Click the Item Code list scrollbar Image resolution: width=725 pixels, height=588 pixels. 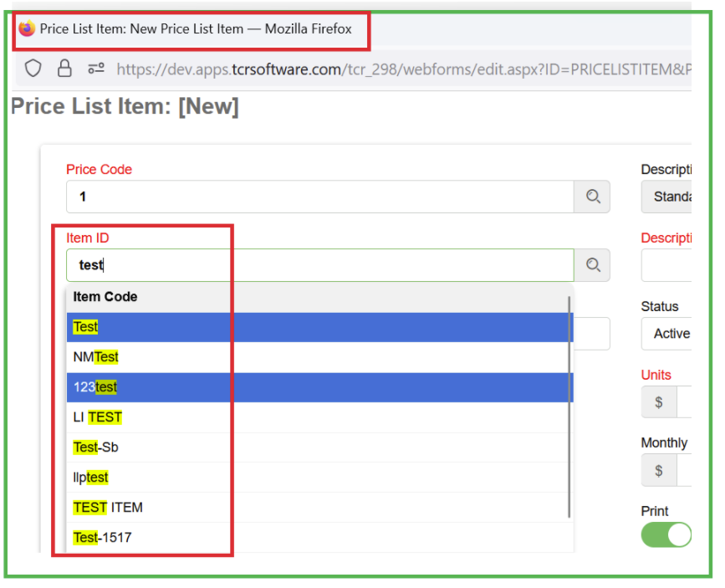[x=569, y=407]
